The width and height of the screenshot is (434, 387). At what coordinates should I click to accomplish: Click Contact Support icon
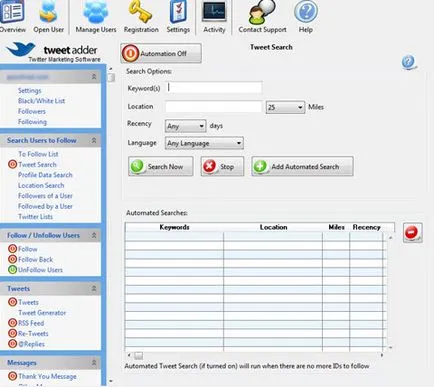point(262,12)
